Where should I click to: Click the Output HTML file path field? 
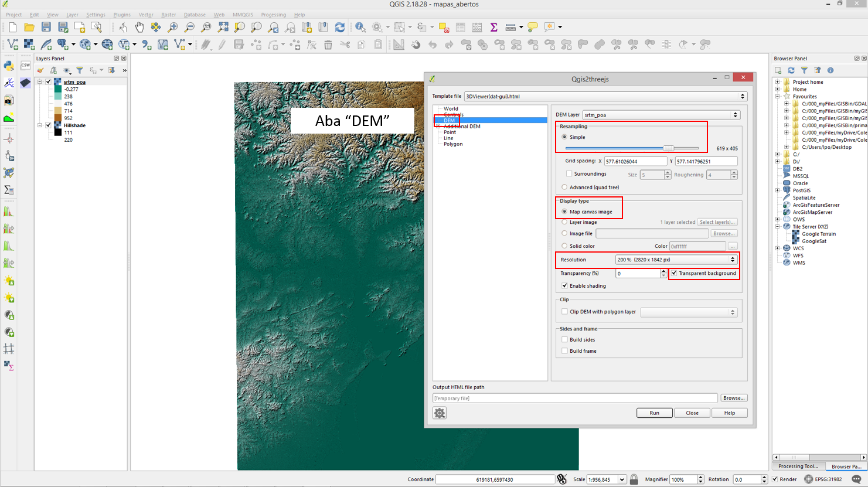point(574,399)
